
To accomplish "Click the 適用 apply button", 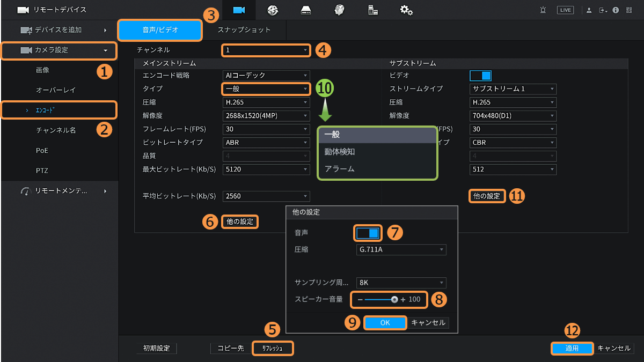I will tap(572, 349).
